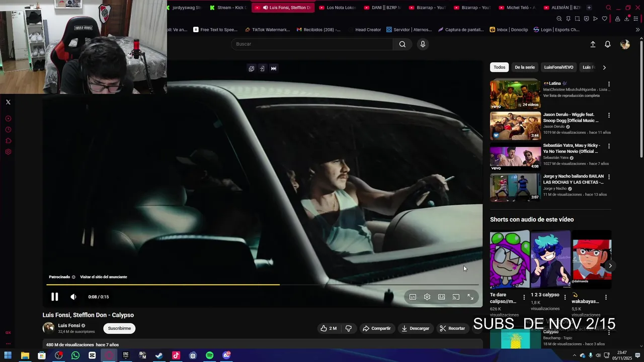Screen dimensions: 644x362
Task: Open TikTok Watermark bookmark
Action: pyautogui.click(x=267, y=30)
